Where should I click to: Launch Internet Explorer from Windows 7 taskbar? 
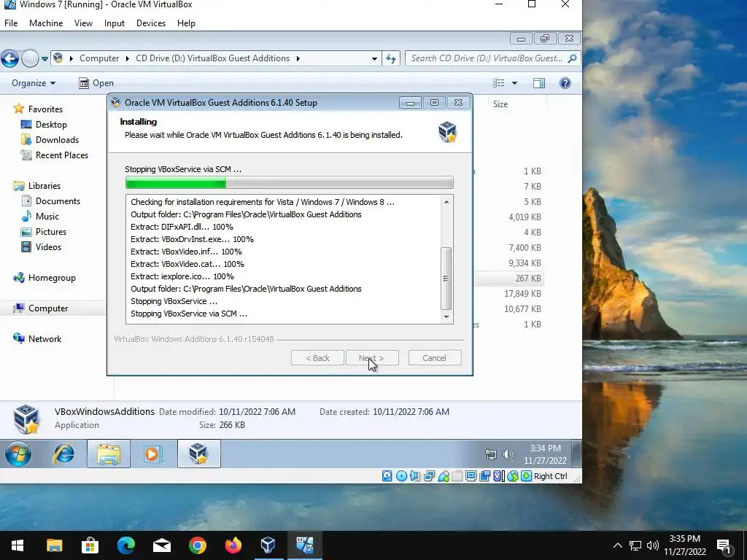[x=63, y=454]
